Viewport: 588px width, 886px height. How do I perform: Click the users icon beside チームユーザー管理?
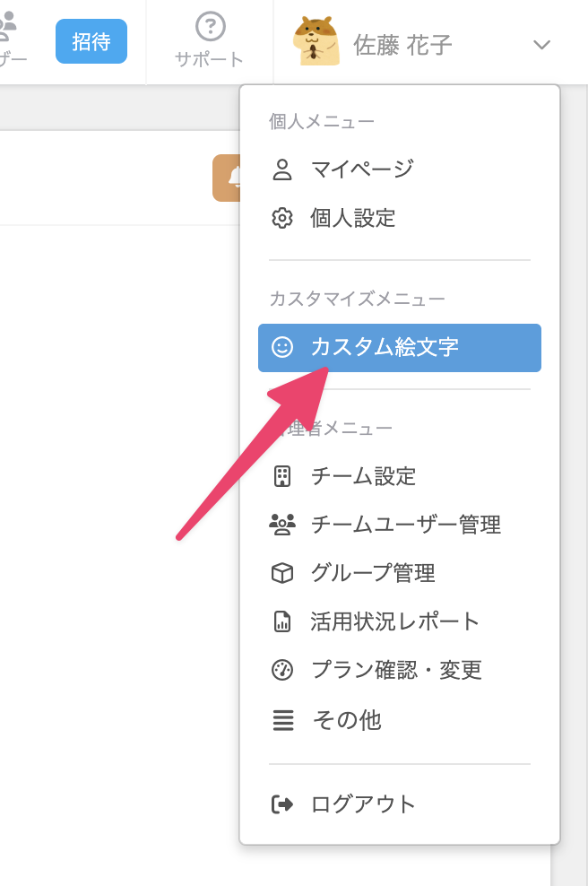point(281,525)
